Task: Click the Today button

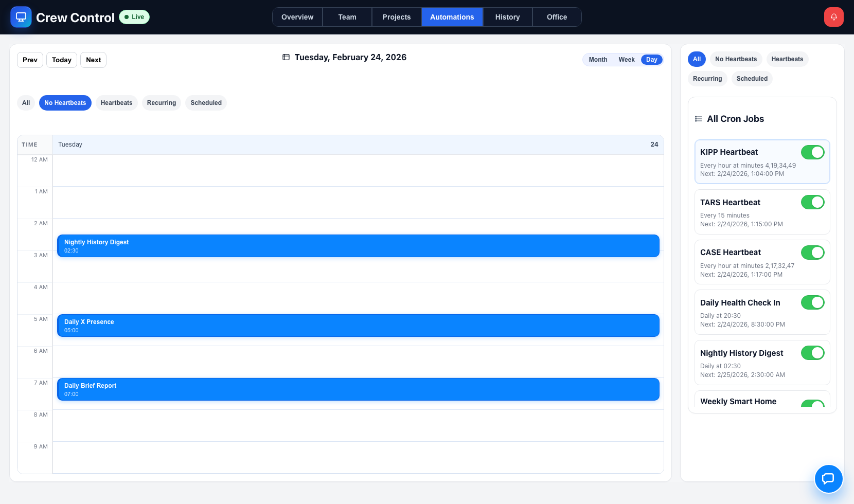Action: point(61,60)
